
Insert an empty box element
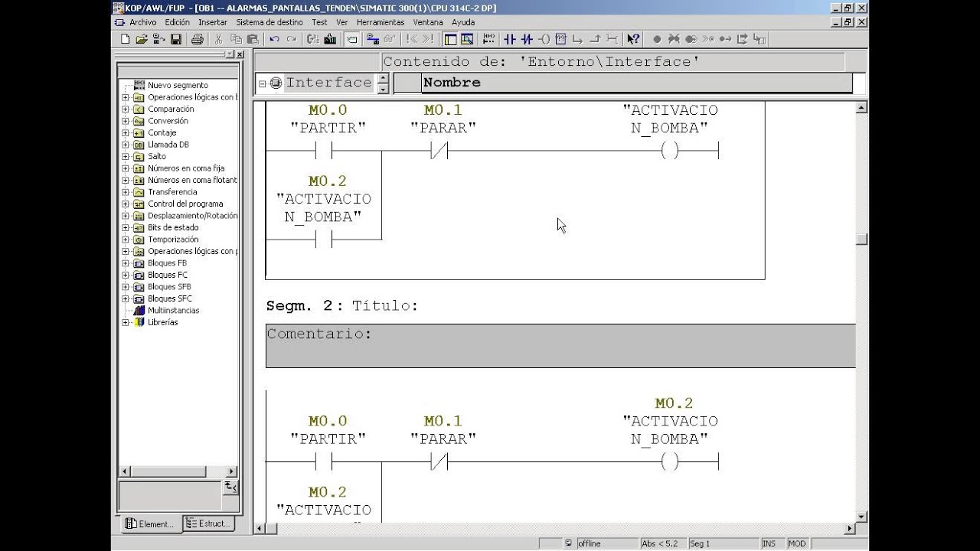(560, 39)
